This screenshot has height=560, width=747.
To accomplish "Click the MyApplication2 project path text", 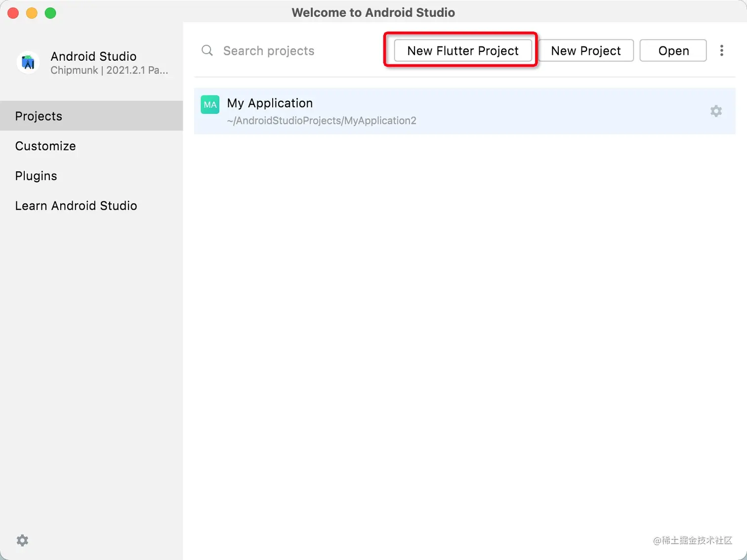I will click(x=322, y=120).
